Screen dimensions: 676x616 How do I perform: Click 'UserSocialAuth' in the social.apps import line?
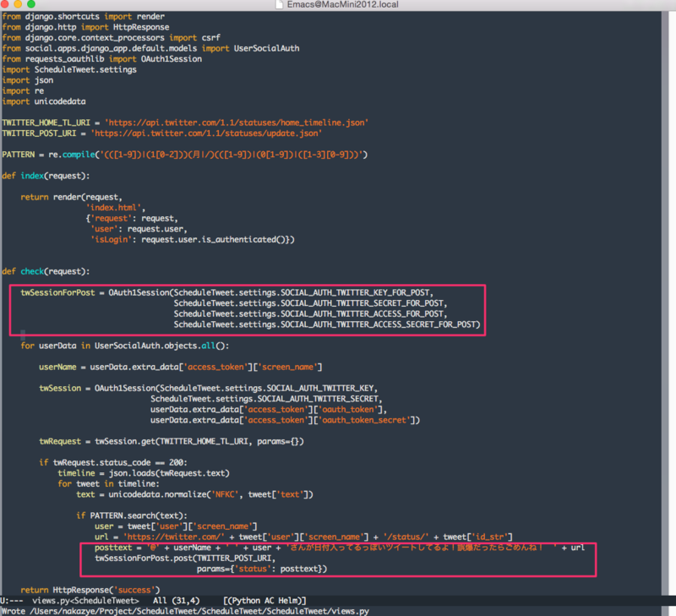(266, 48)
